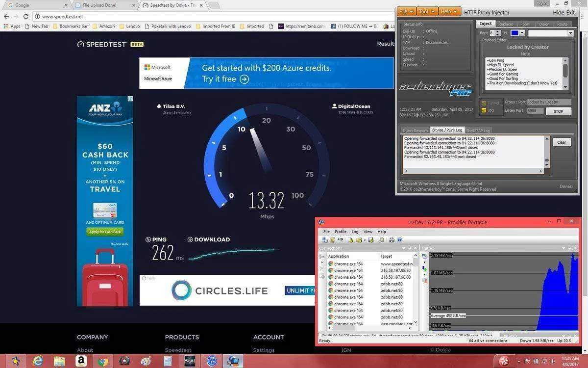Switch to the Dialer tab
588x368 pixels.
click(x=544, y=24)
